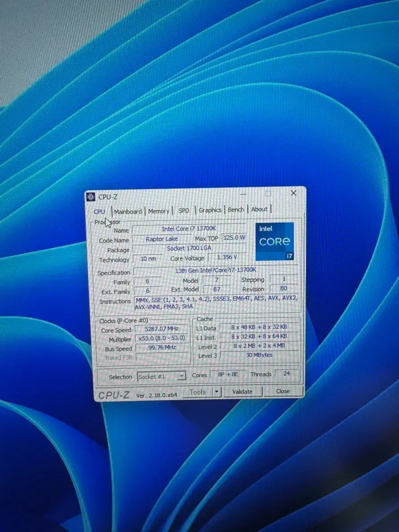The height and width of the screenshot is (532, 399).
Task: Click the Revision value B0
Action: [284, 288]
